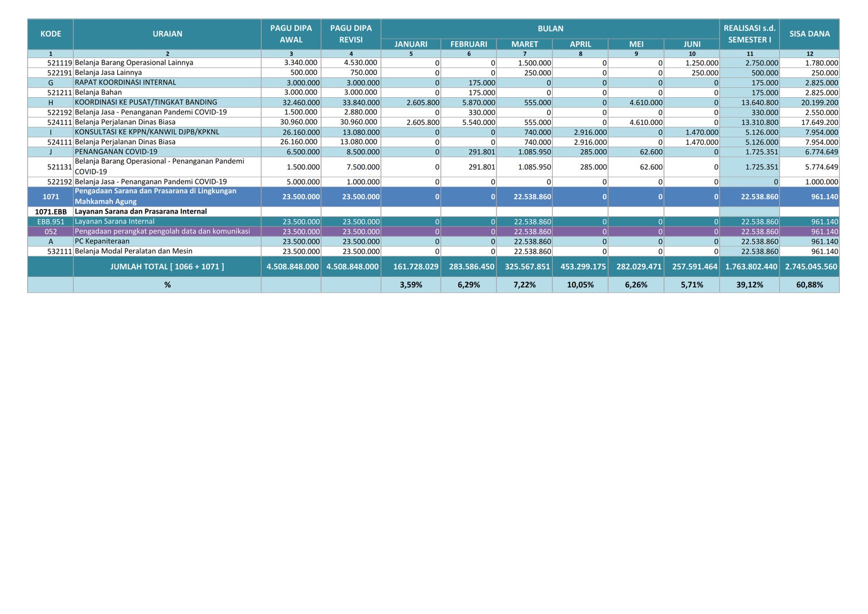Select value 6.774.649 in SISA DANA

[x=822, y=152]
